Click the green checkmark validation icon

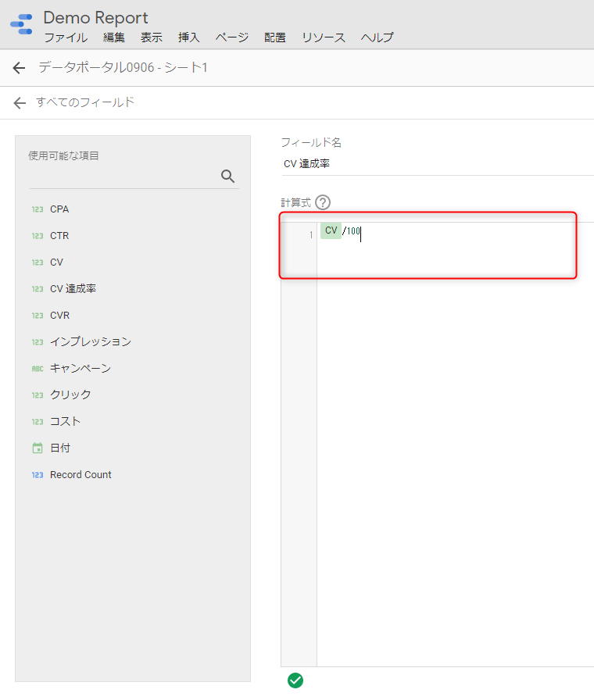tap(295, 680)
